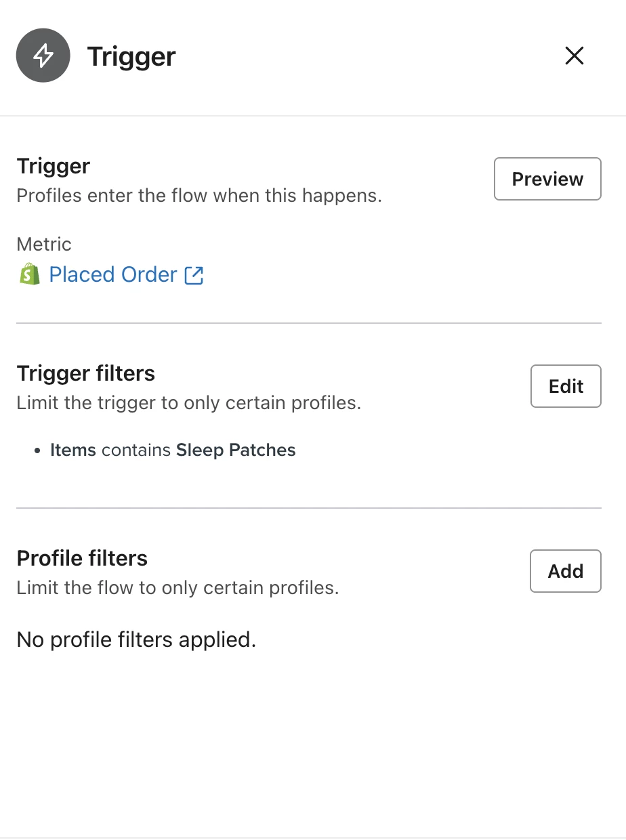Open the external link icon beside Placed Order
This screenshot has height=840, width=626.
(x=194, y=275)
